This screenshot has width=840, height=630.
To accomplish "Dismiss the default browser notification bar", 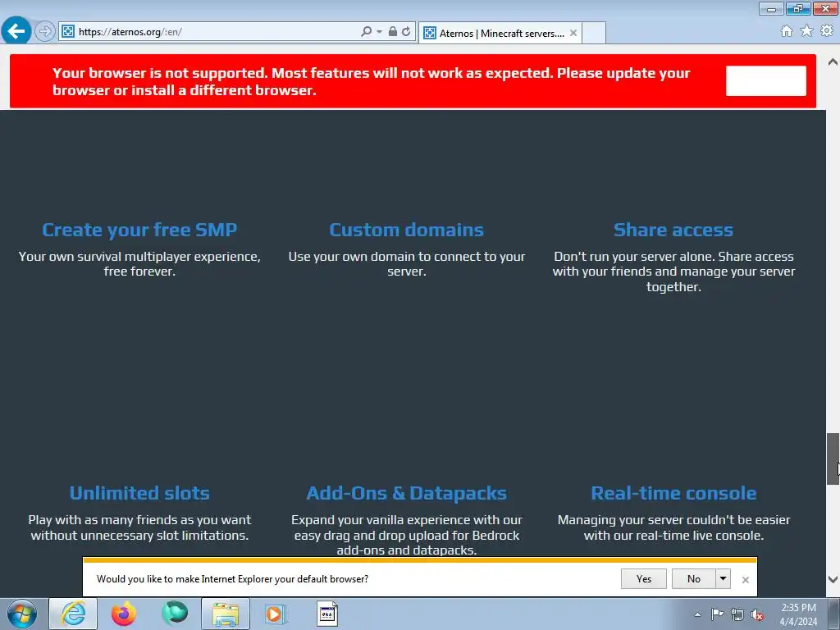I will (x=745, y=580).
